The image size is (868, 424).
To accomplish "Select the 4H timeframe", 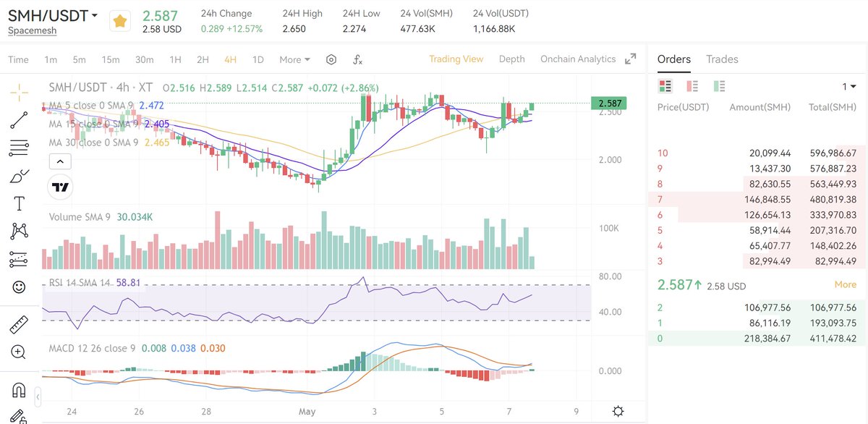I will (230, 59).
